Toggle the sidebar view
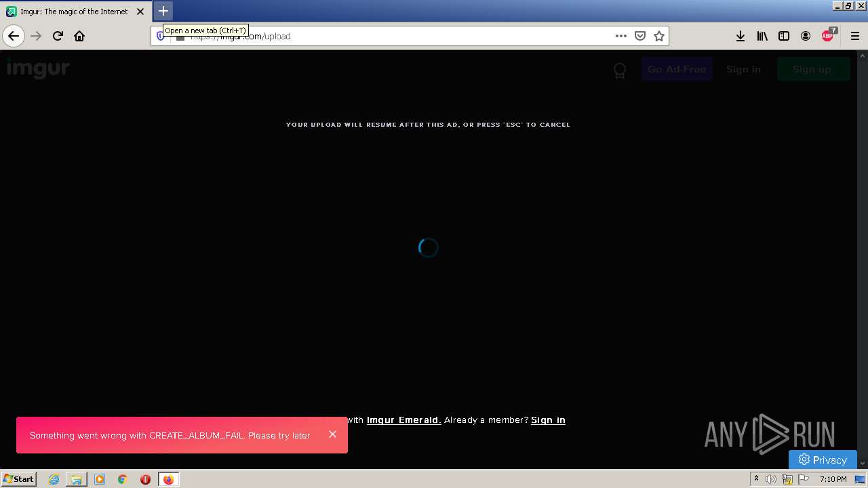 784,36
